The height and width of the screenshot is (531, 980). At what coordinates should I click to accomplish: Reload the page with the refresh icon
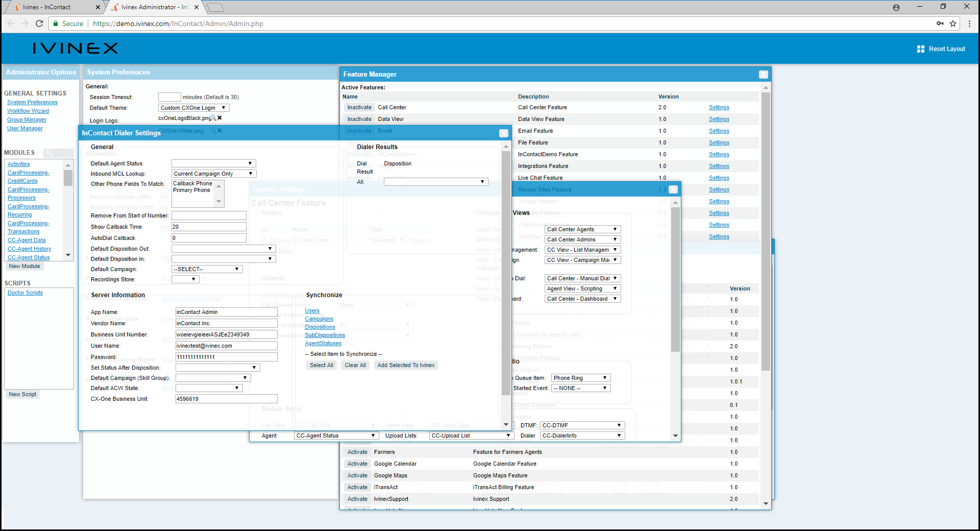tap(39, 23)
